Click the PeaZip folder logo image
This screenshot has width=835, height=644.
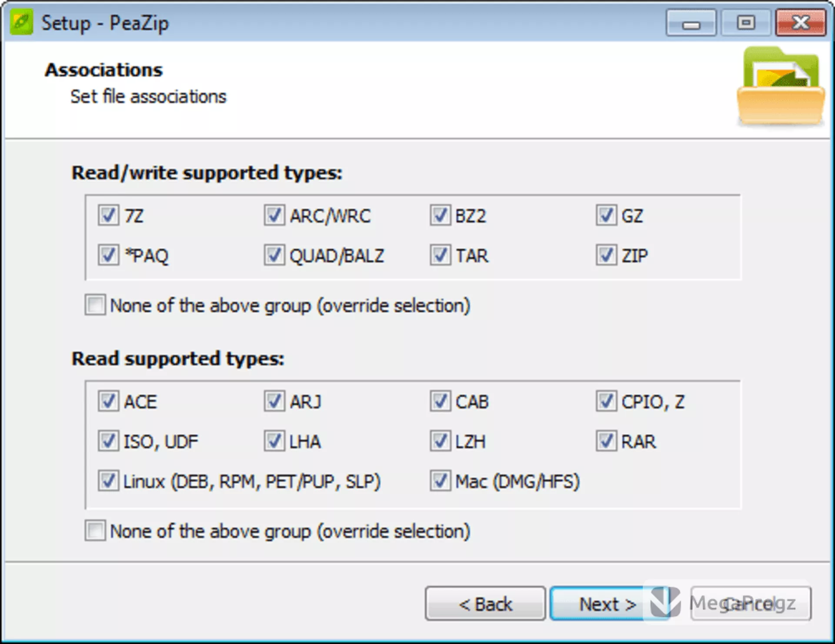point(781,87)
